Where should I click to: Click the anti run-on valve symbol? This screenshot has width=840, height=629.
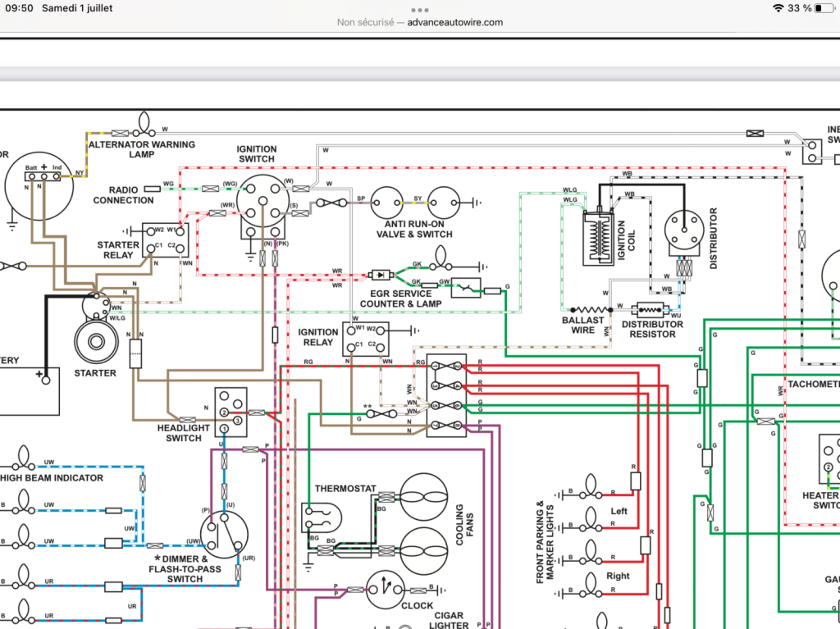(387, 203)
